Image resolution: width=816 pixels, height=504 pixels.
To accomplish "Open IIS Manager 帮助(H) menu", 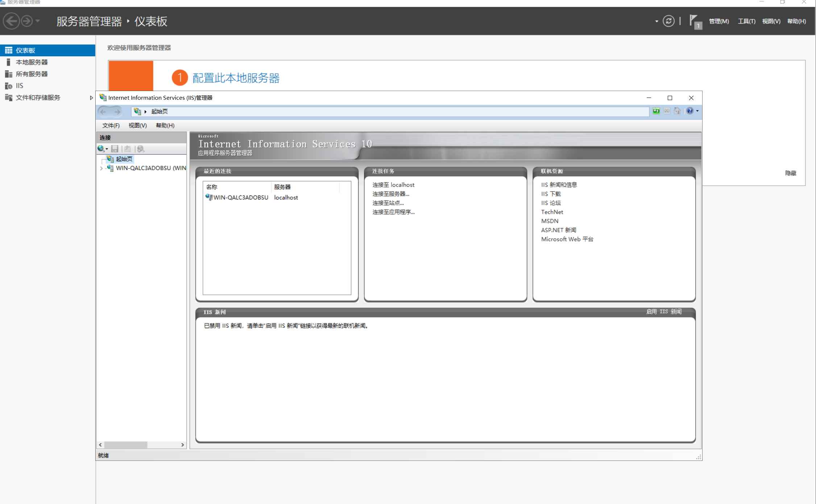I will click(165, 125).
